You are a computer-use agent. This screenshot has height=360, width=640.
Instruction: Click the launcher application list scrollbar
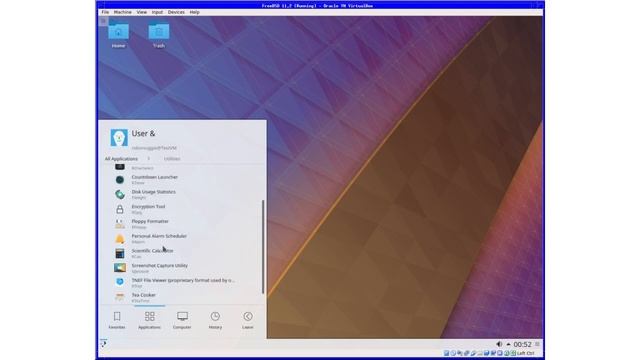pos(263,247)
